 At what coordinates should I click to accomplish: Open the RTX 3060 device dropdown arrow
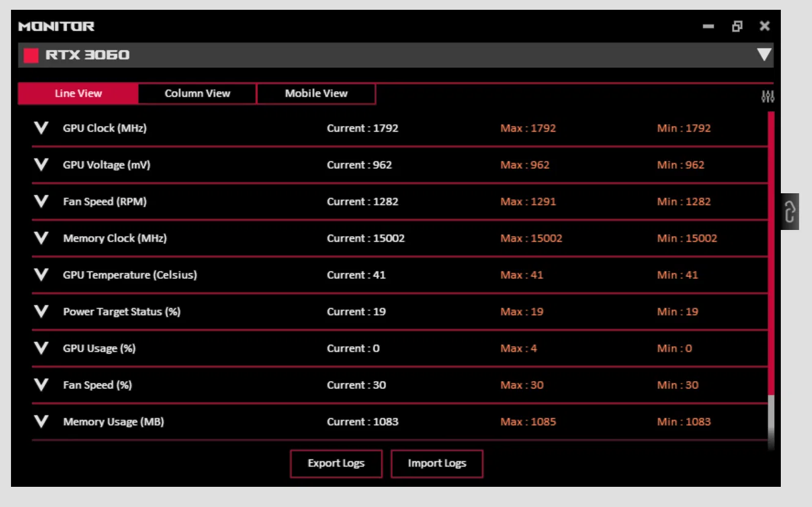[x=764, y=55]
